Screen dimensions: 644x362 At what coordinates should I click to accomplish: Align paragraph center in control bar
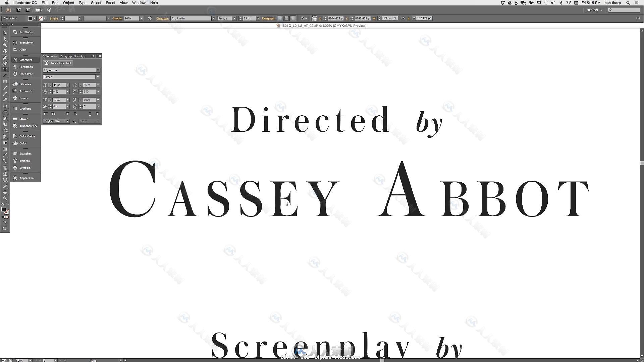coord(286,18)
